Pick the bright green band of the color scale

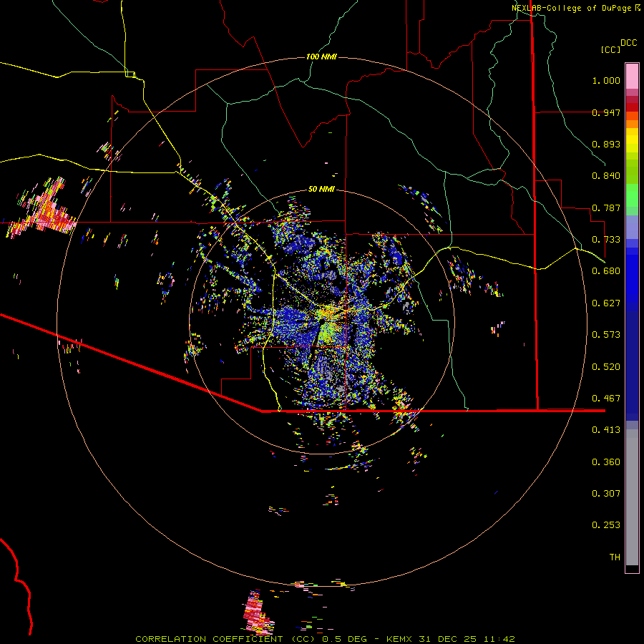632,195
